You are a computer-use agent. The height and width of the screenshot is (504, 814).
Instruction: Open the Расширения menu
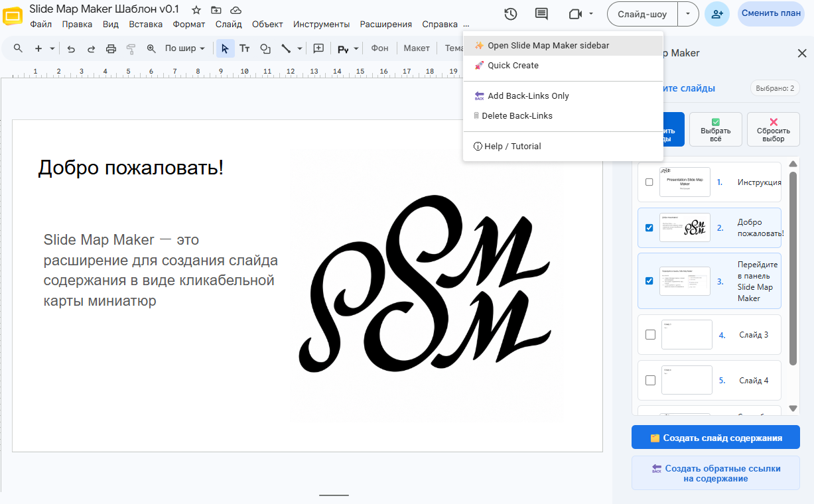(386, 25)
